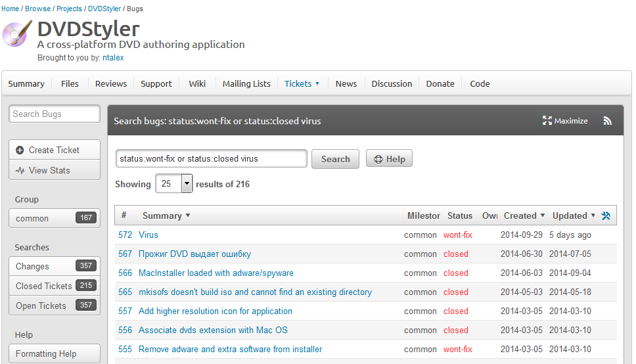
Task: Click the Status column header
Action: pos(459,216)
